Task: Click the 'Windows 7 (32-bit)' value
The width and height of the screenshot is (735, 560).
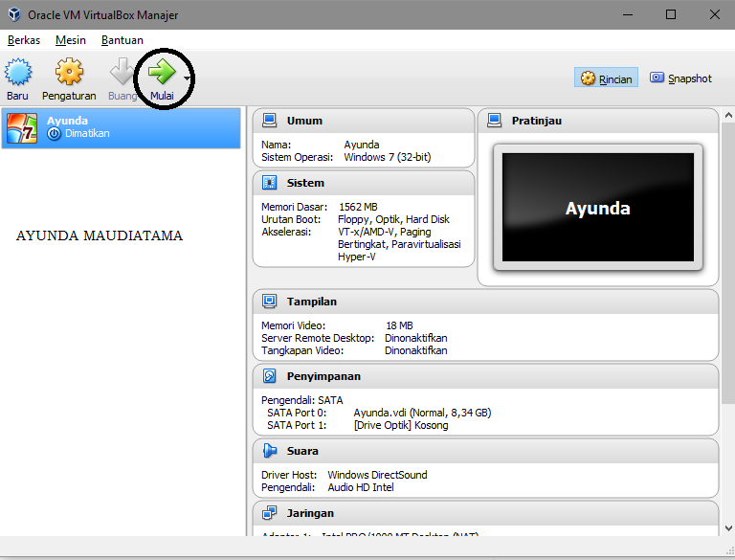Action: (388, 157)
